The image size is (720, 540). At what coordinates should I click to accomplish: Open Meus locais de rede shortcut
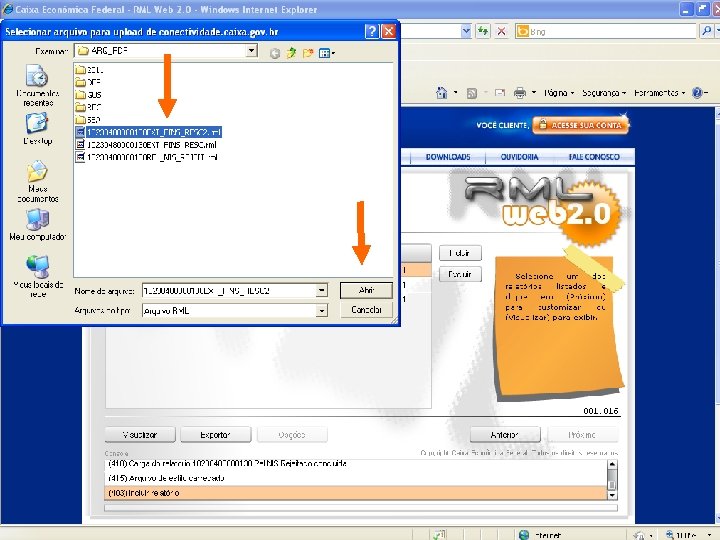tap(38, 276)
